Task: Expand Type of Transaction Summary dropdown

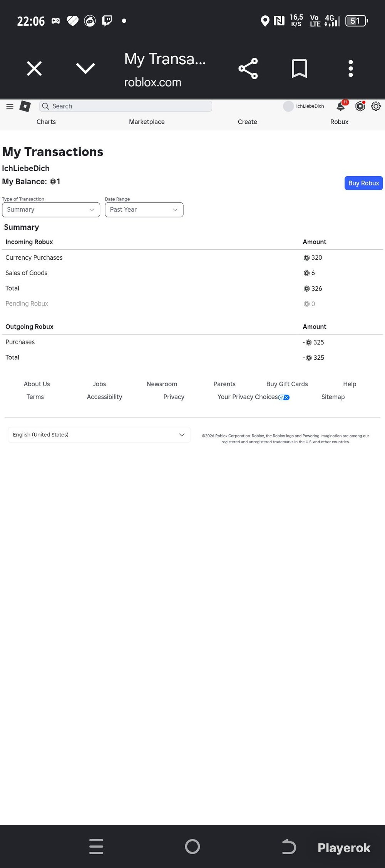Action: [51, 210]
